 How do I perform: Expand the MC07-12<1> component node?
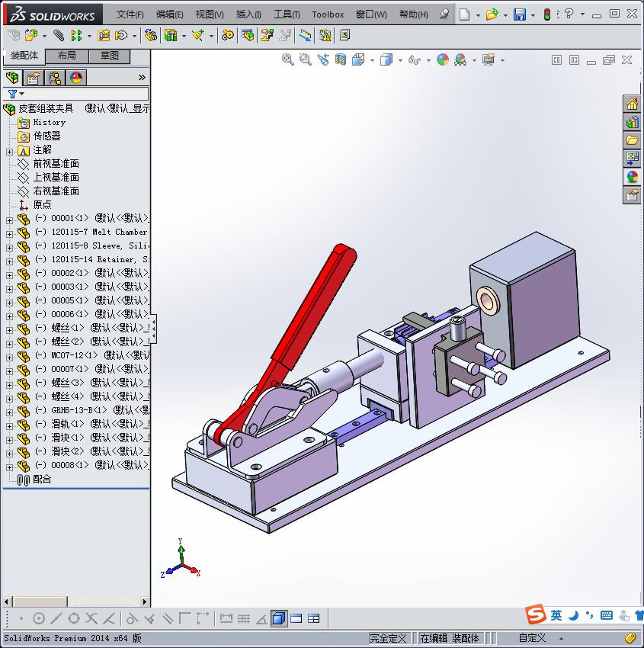9,358
